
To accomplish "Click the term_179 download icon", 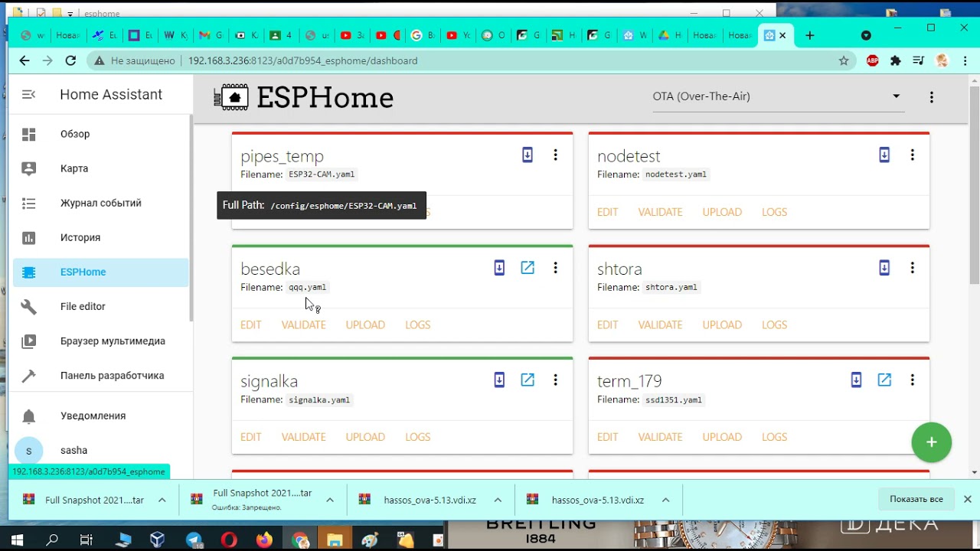I will coord(856,380).
